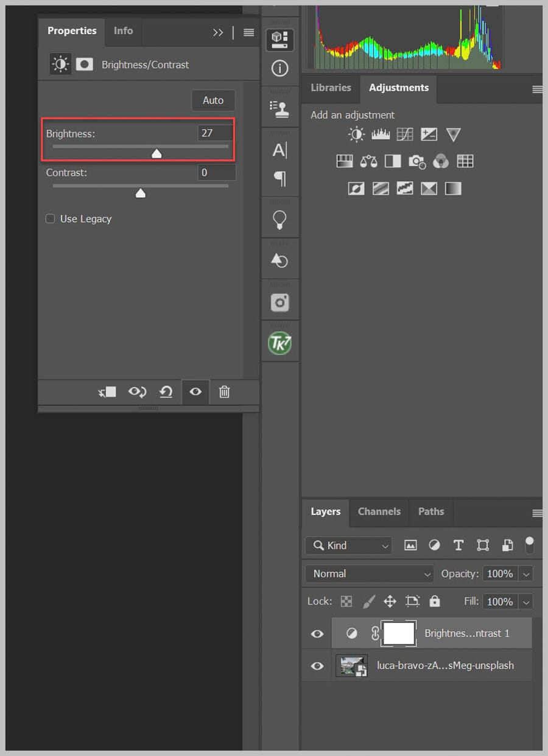Add a Hue/Saturation adjustment
Screen dimensions: 548x756
point(344,161)
